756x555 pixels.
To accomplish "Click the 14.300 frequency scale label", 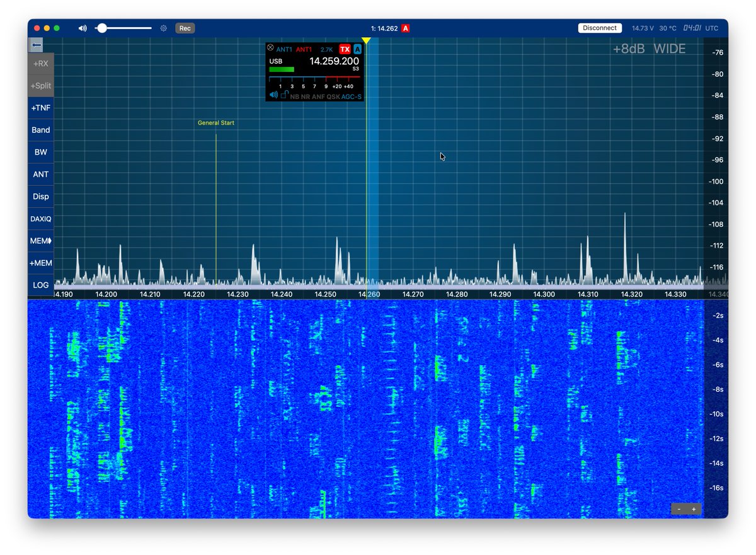I will (x=544, y=294).
